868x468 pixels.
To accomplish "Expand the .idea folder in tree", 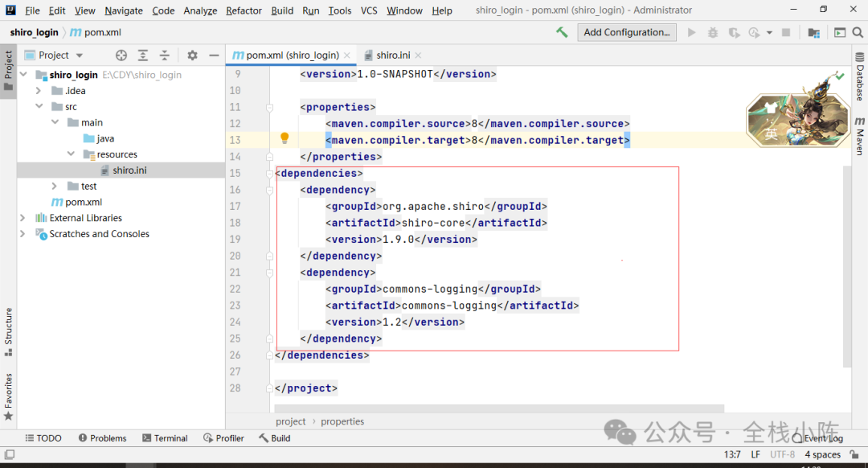I will click(39, 90).
